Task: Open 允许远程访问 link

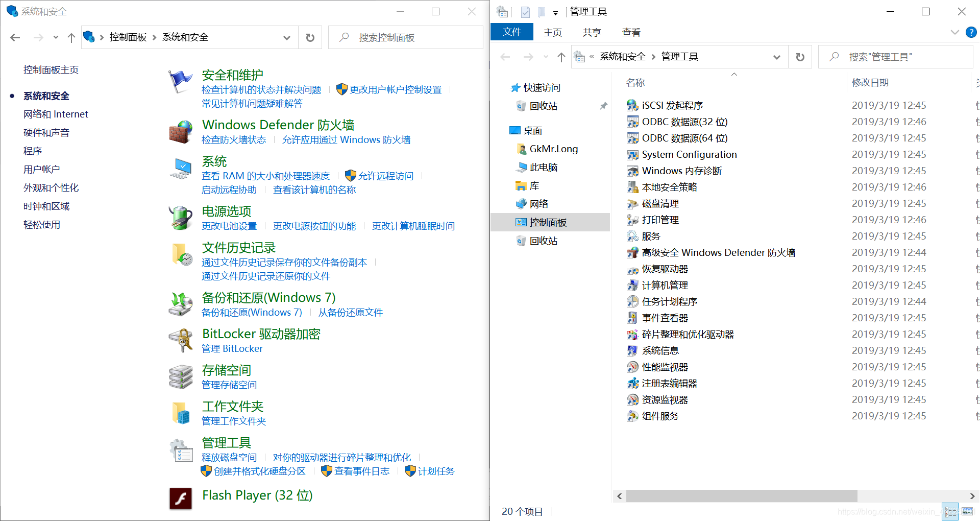Action: (x=386, y=176)
